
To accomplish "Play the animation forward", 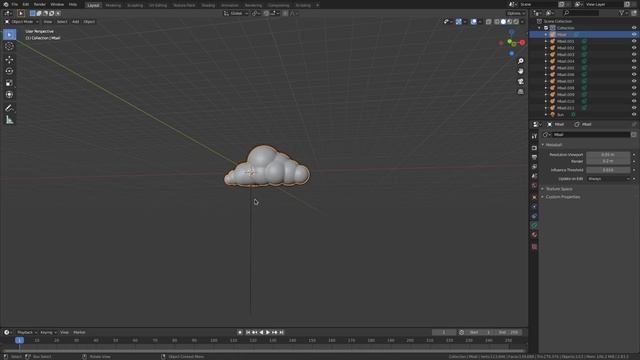I will (x=268, y=332).
